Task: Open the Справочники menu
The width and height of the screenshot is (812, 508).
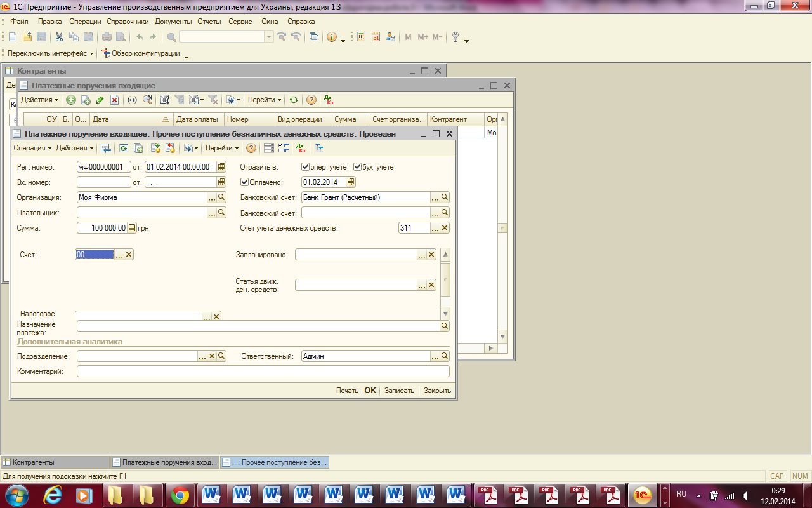Action: click(x=128, y=22)
